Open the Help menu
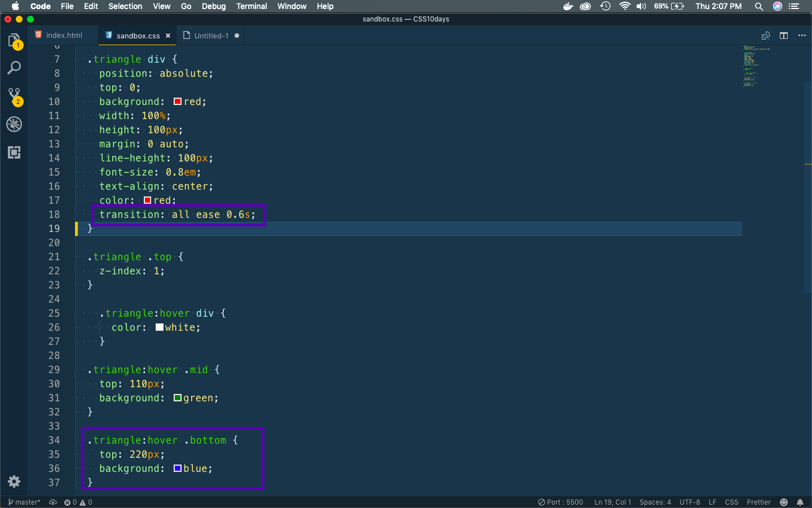This screenshot has width=812, height=508. [325, 6]
